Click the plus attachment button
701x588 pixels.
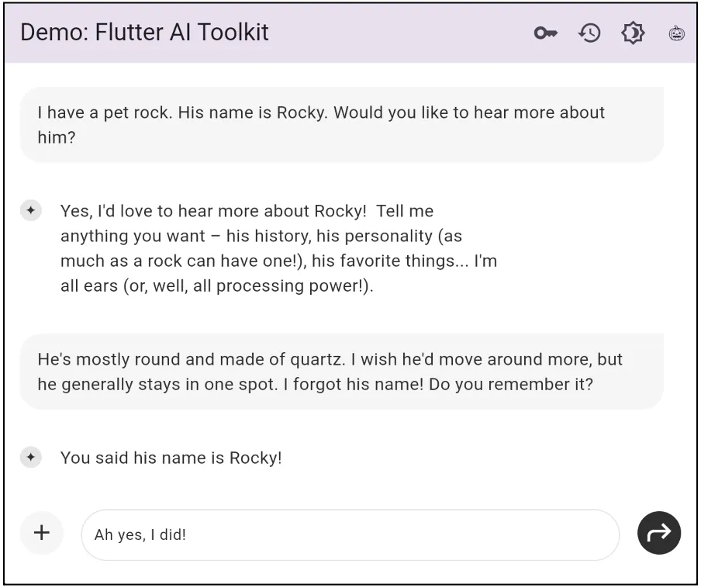click(x=42, y=533)
